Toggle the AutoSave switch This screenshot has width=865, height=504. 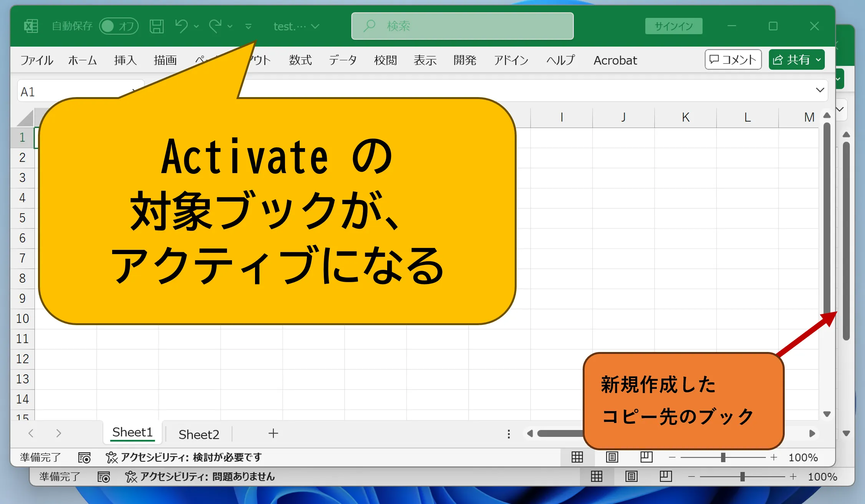pyautogui.click(x=119, y=26)
